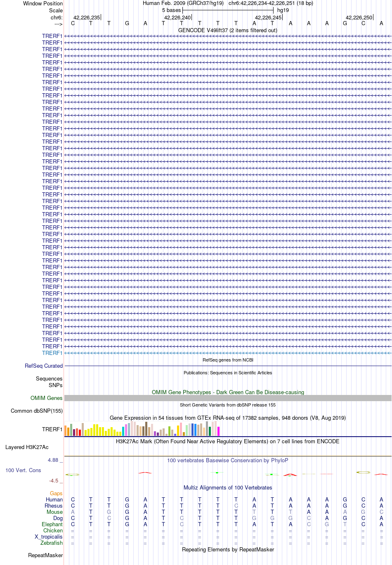Select the X_tropicalis alignment row label
The image size is (392, 565).
click(x=49, y=537)
